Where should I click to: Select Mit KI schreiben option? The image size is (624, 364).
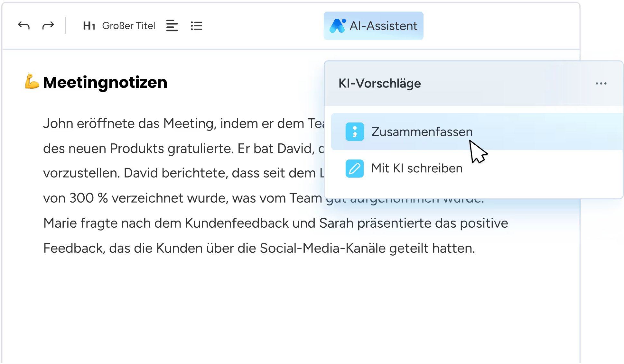(417, 168)
